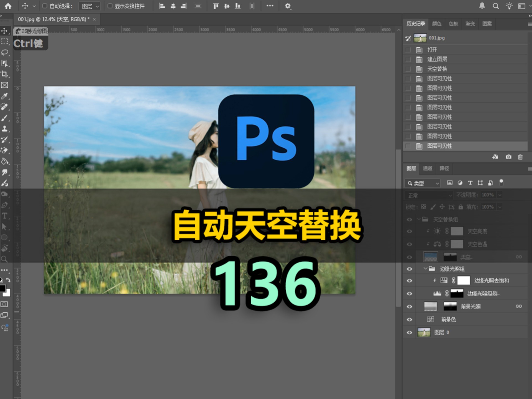Open the workspace switcher icon
This screenshot has height=399, width=532.
tap(522, 6)
